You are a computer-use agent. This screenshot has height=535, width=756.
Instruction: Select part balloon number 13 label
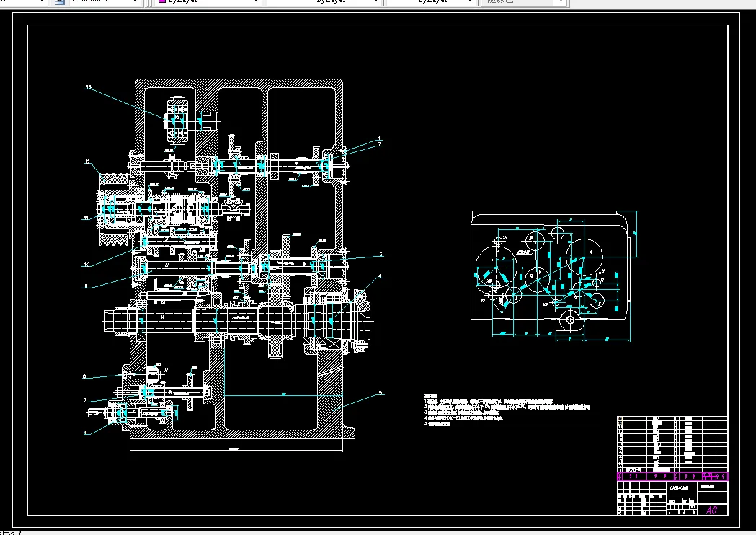tap(88, 87)
